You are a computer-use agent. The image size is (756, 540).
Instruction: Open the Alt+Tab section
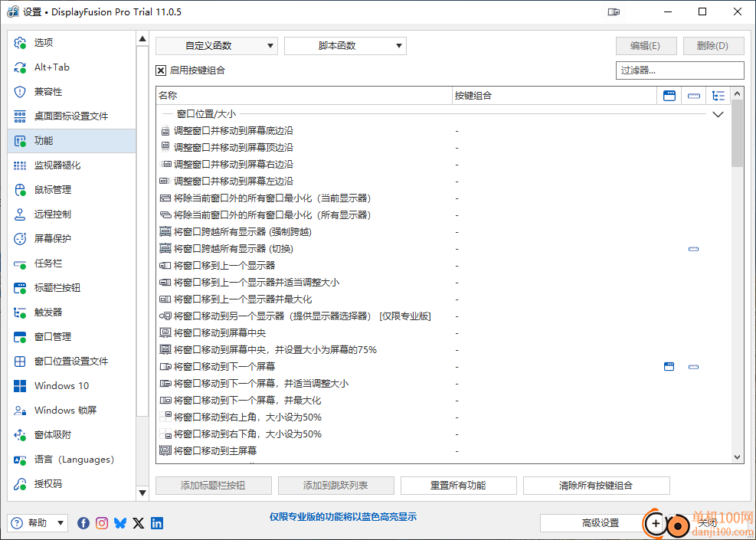point(72,67)
